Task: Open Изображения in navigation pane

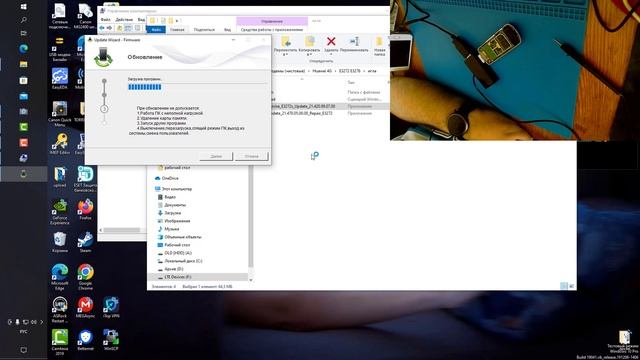Action: [174, 221]
